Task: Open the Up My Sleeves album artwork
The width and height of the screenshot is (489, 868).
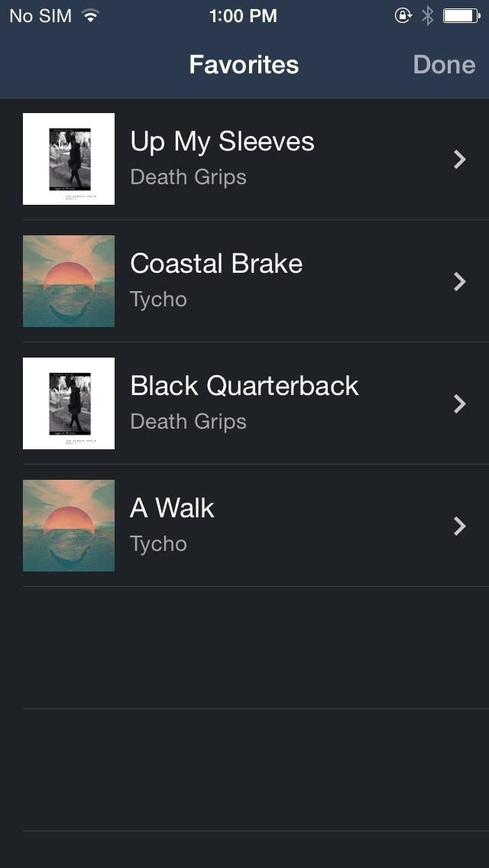Action: tap(69, 159)
